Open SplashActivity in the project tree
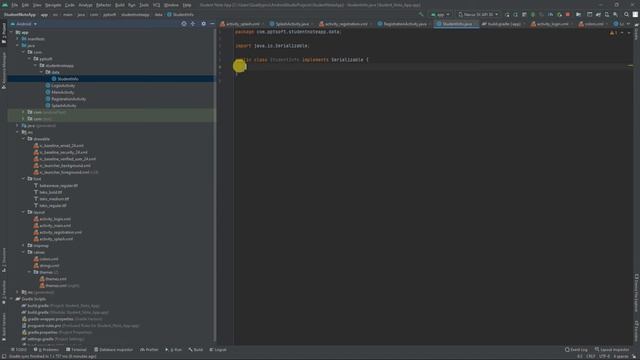640x360 pixels. point(64,106)
